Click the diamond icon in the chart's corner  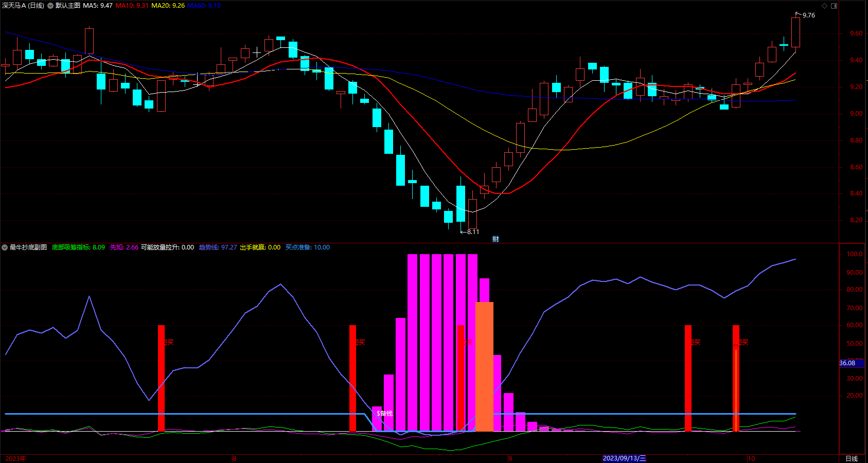(824, 6)
